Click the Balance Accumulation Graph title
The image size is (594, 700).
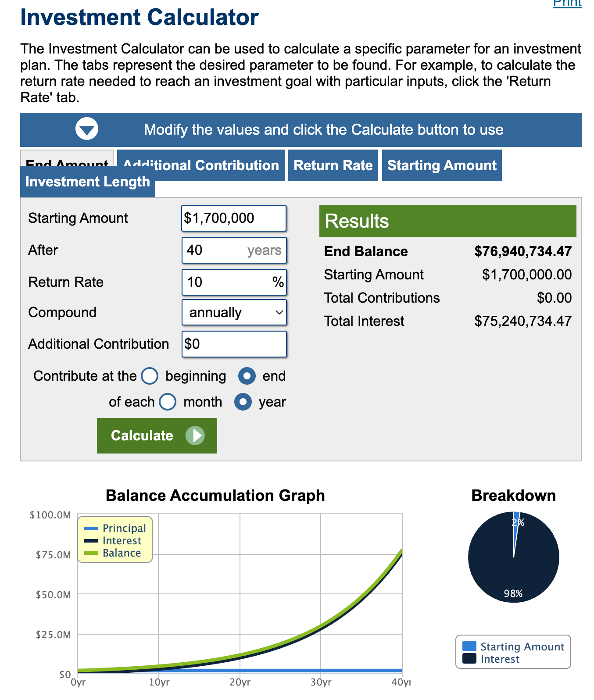[215, 495]
